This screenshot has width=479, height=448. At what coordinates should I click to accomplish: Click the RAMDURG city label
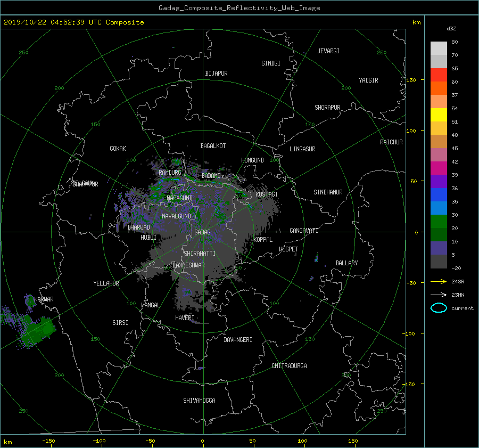click(x=170, y=173)
